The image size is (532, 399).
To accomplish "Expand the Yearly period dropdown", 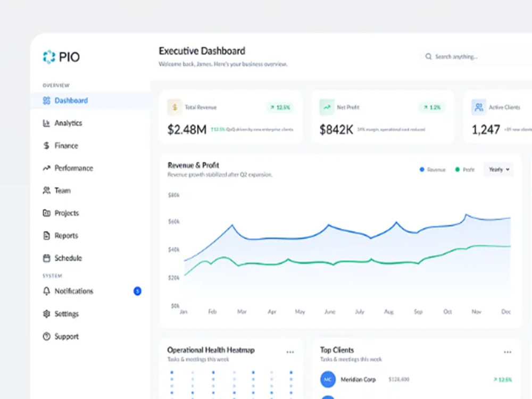I will tap(499, 169).
